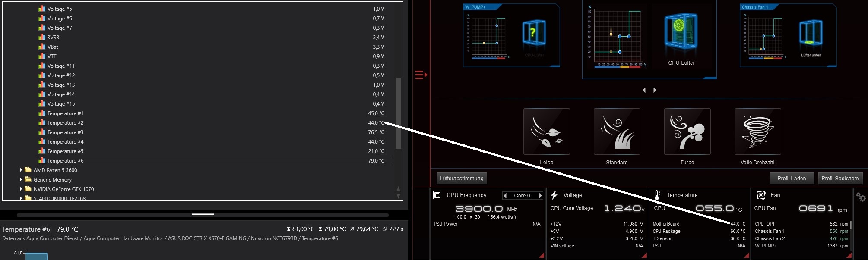Select the Voltage #11 row

pos(215,66)
